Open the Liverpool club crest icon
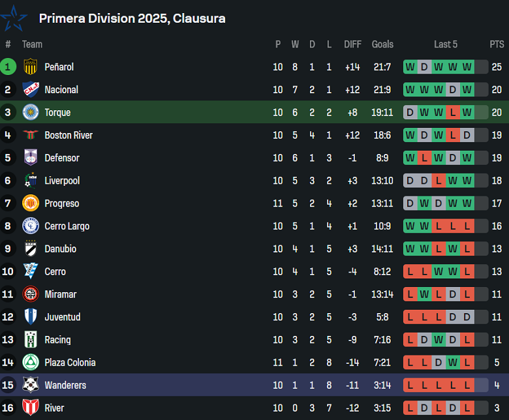Viewport: 509px width, 420px height. point(31,181)
